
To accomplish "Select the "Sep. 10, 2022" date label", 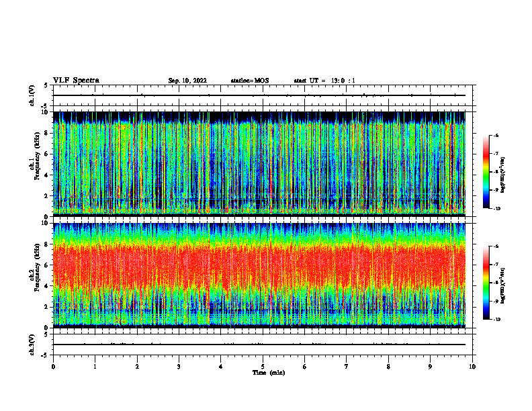I will (x=187, y=81).
